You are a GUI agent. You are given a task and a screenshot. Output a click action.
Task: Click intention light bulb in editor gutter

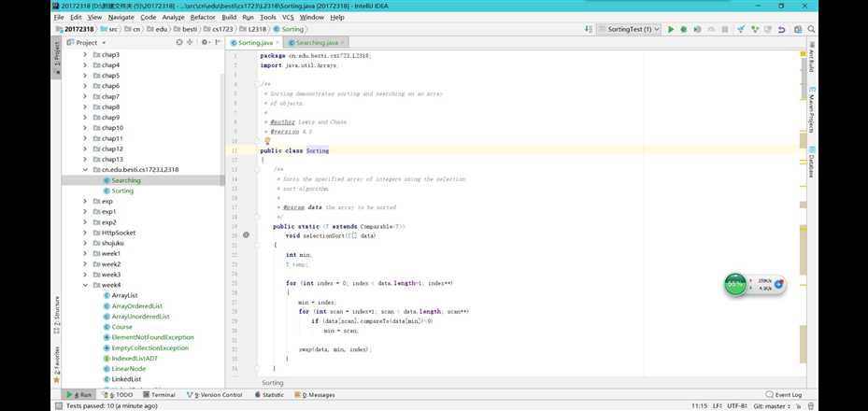point(267,141)
